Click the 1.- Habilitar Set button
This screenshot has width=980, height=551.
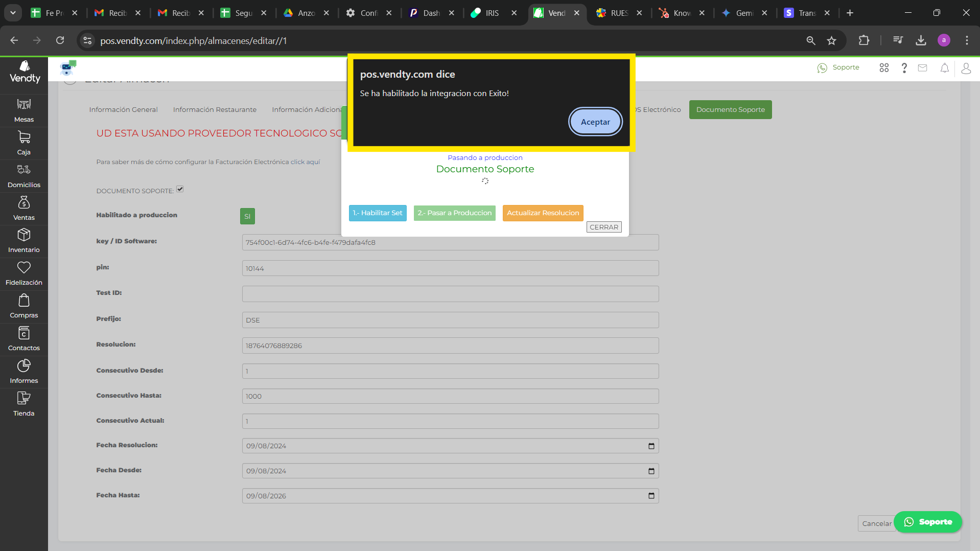(378, 213)
